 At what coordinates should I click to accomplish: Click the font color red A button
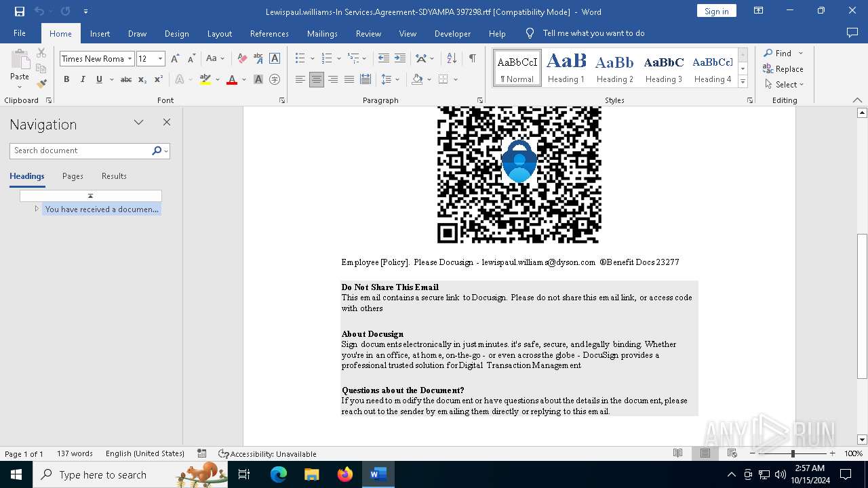click(232, 79)
